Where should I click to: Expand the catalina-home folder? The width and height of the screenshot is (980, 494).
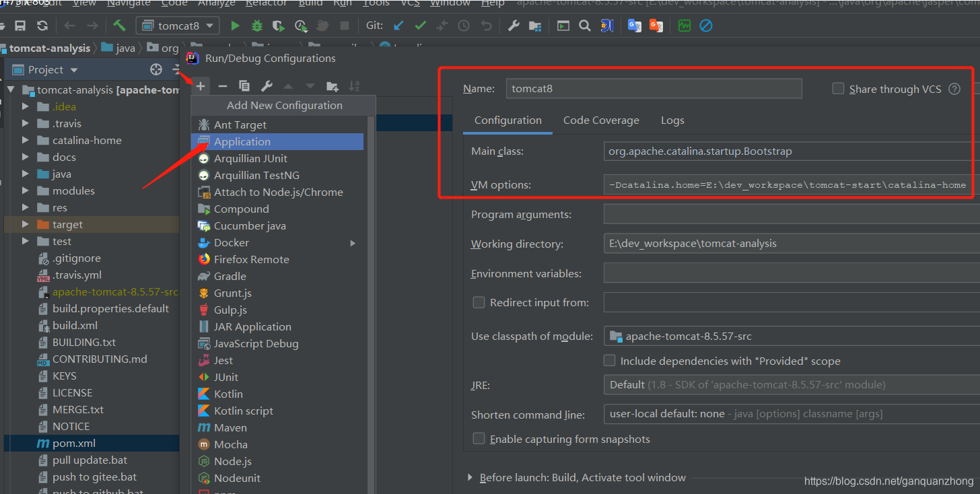[25, 140]
